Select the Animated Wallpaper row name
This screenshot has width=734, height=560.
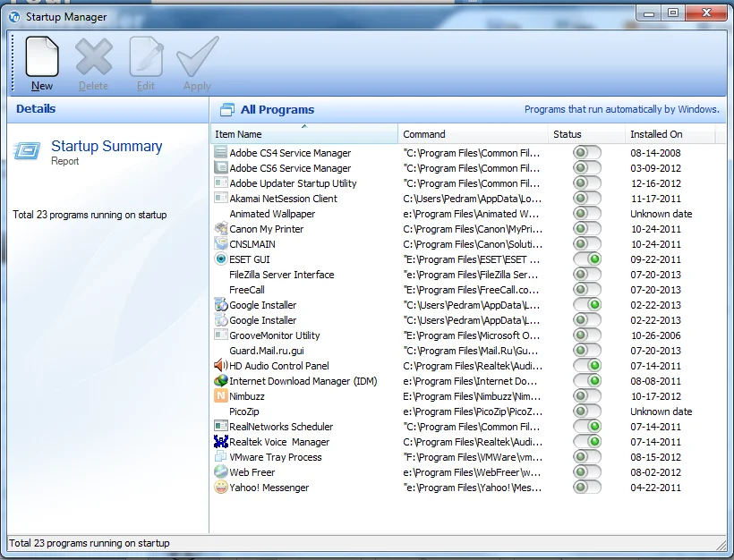(272, 214)
